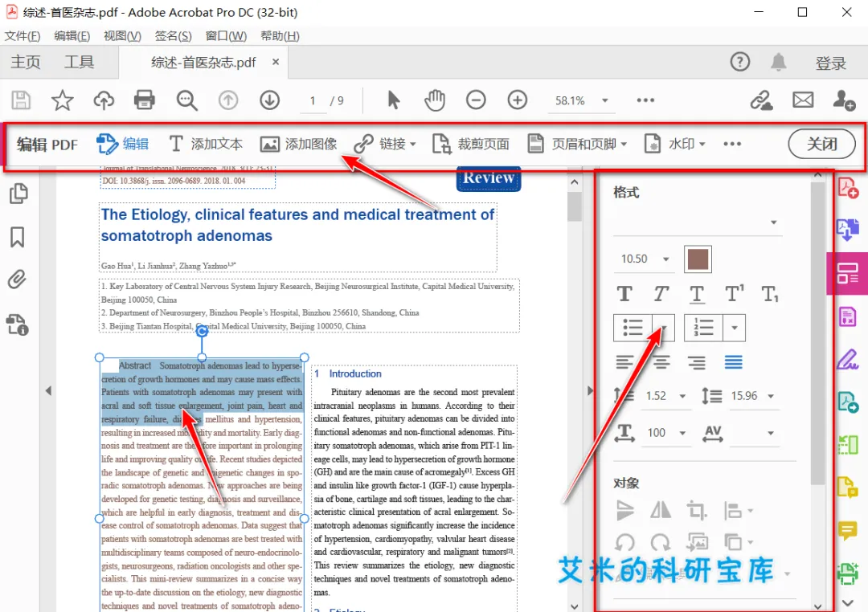Add file to favorites with star icon

tap(62, 100)
